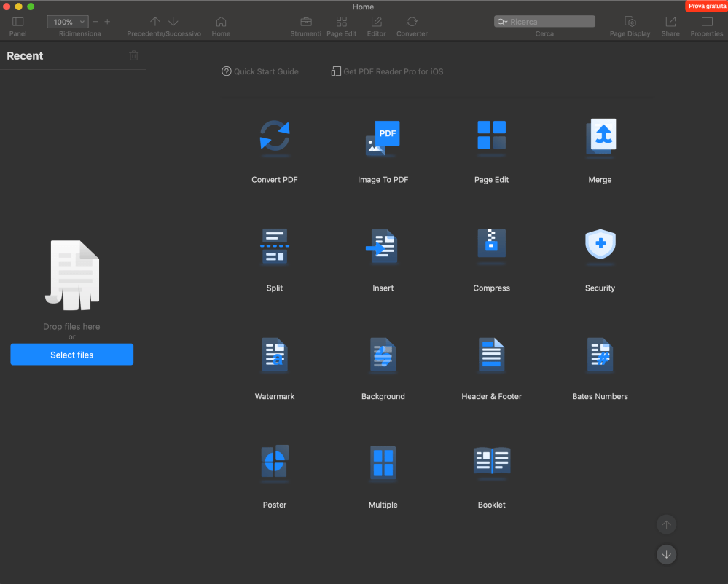Viewport: 728px width, 584px height.
Task: Select the Merge tool icon
Action: tap(600, 138)
